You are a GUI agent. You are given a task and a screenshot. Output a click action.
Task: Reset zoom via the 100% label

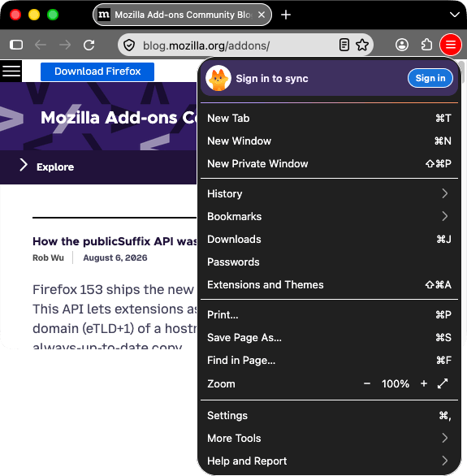click(396, 383)
